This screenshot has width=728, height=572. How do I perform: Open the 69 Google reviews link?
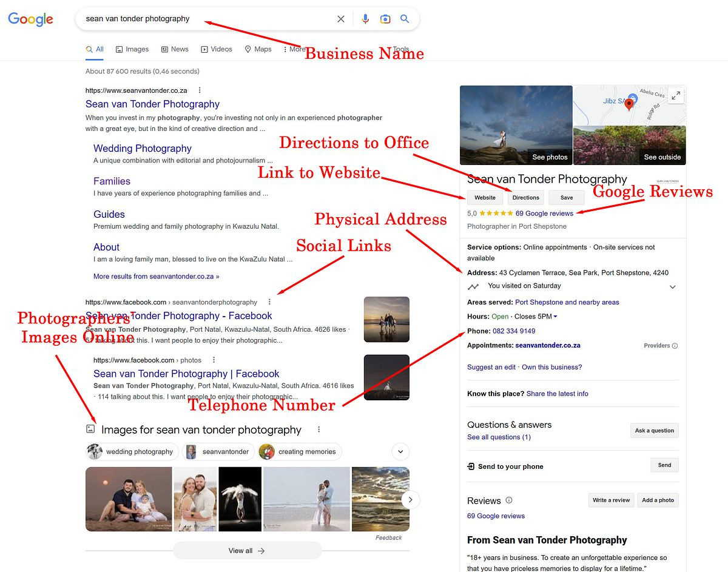(x=544, y=214)
